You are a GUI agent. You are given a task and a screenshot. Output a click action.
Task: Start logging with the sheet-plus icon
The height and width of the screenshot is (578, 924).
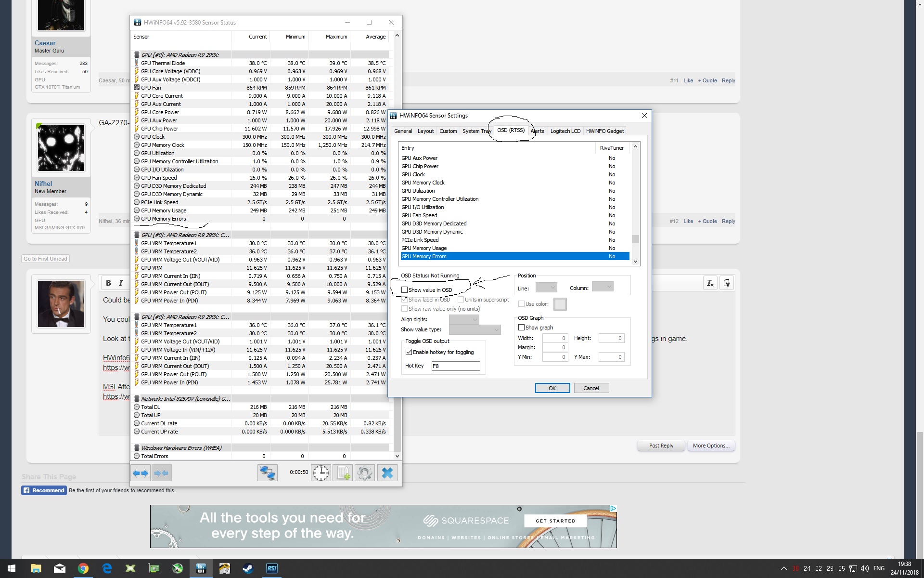pyautogui.click(x=343, y=473)
